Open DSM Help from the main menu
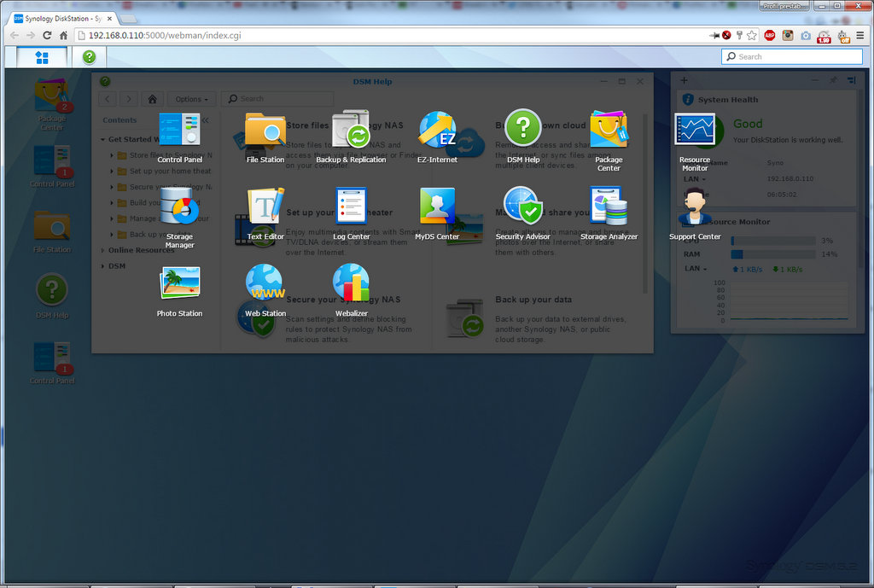 point(523,137)
